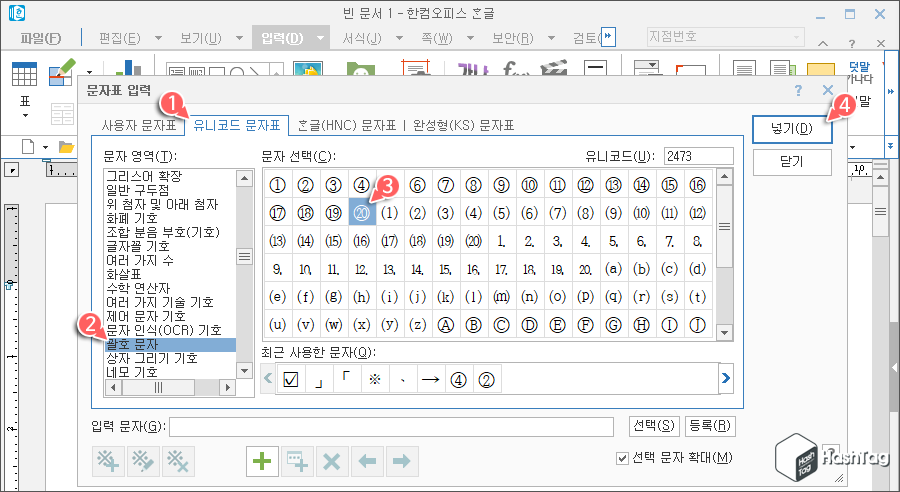Select the '1.' numbered-period character
Screen dimensions: 900x492
[x=501, y=241]
